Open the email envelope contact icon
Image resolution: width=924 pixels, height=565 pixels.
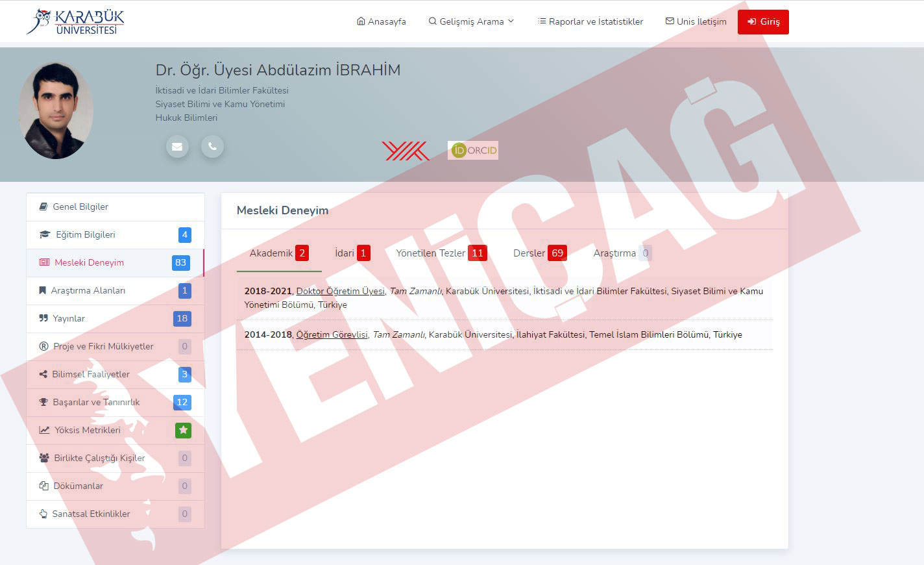click(x=177, y=147)
